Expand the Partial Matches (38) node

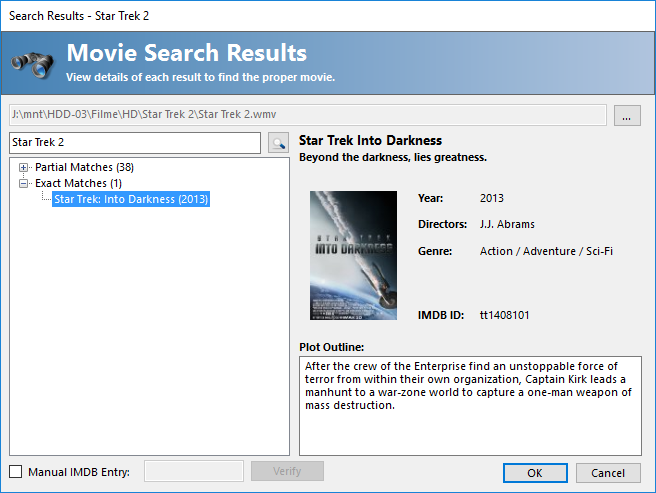tap(23, 167)
